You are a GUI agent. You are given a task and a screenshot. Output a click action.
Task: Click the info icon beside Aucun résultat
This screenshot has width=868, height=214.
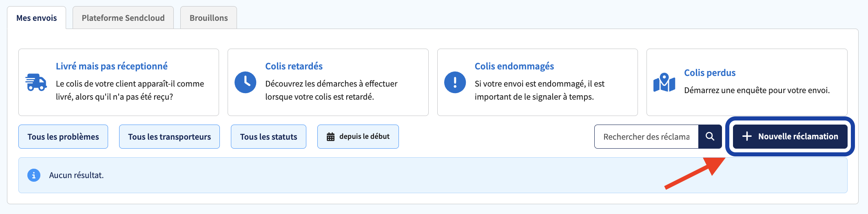(34, 175)
